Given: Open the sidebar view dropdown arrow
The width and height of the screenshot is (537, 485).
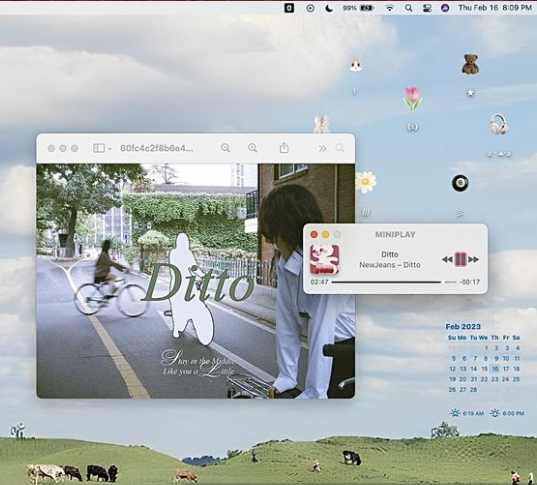Looking at the screenshot, I should point(110,149).
